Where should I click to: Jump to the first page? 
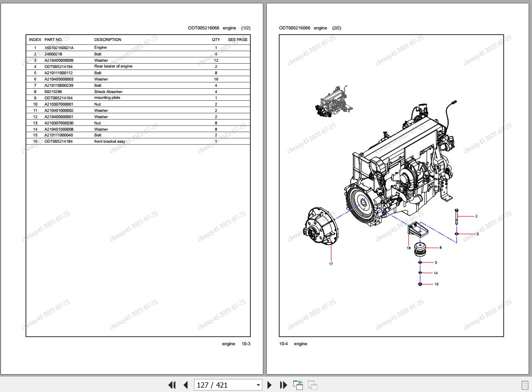(172, 385)
